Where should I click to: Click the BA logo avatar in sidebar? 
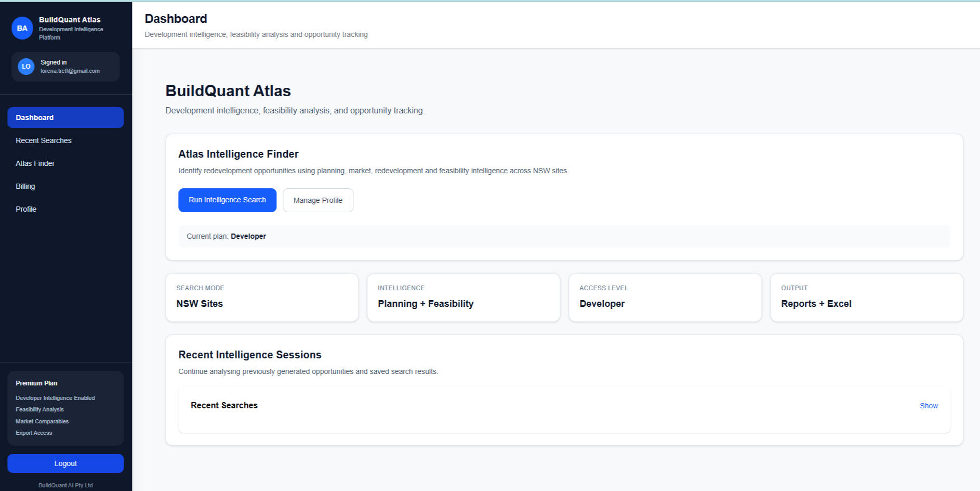click(x=22, y=28)
